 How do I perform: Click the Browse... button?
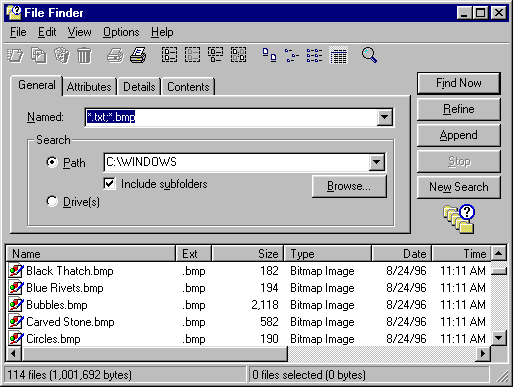pyautogui.click(x=349, y=186)
